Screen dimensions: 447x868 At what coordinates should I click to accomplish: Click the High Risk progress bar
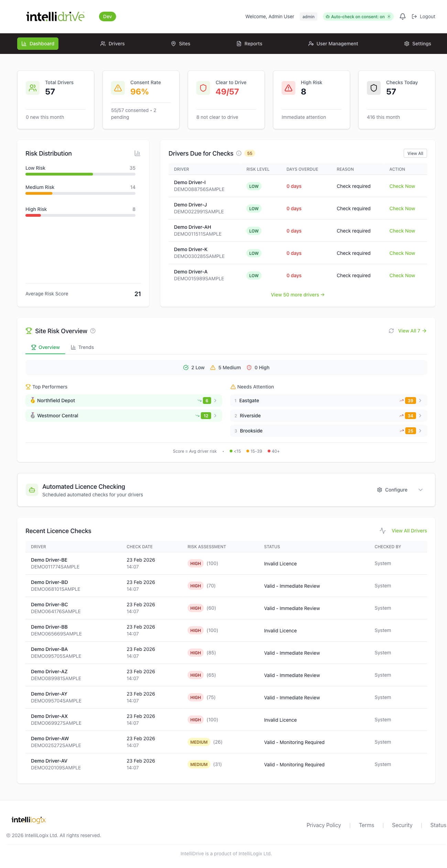80,215
